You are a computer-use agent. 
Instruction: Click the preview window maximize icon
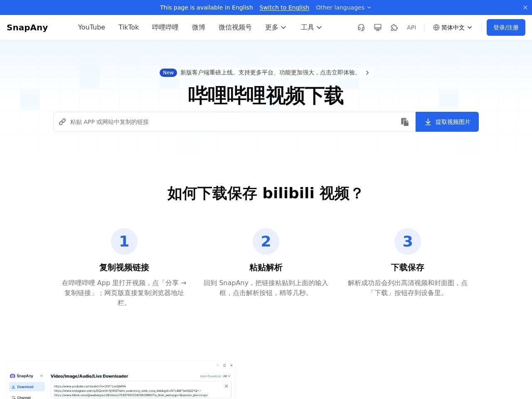coord(224,365)
